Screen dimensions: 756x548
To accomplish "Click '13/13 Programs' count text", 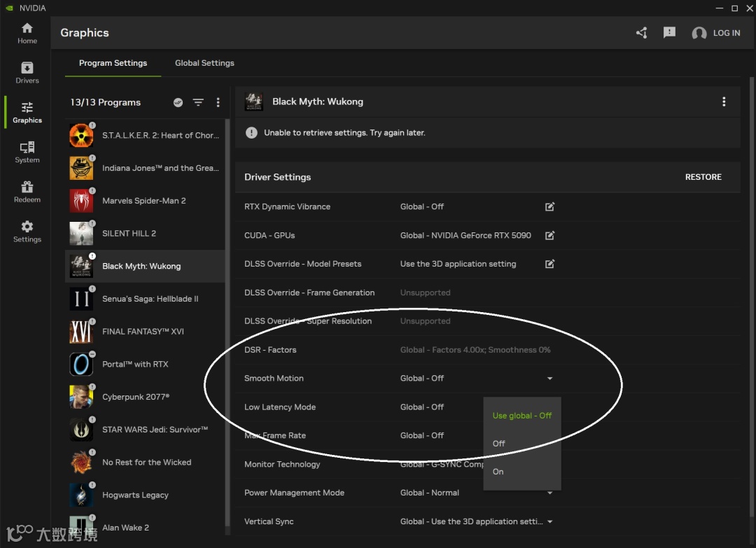I will pos(106,102).
